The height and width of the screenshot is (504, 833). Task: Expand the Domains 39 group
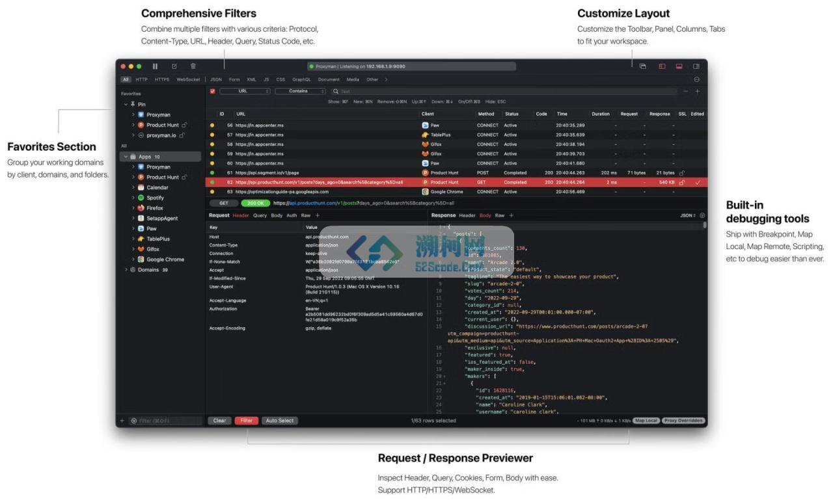pyautogui.click(x=126, y=270)
